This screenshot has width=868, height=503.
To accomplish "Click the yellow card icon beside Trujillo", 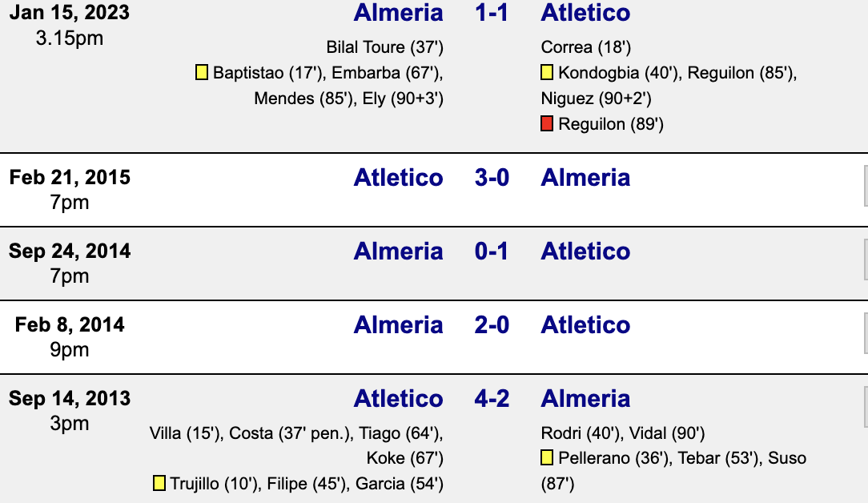I will pos(159,483).
